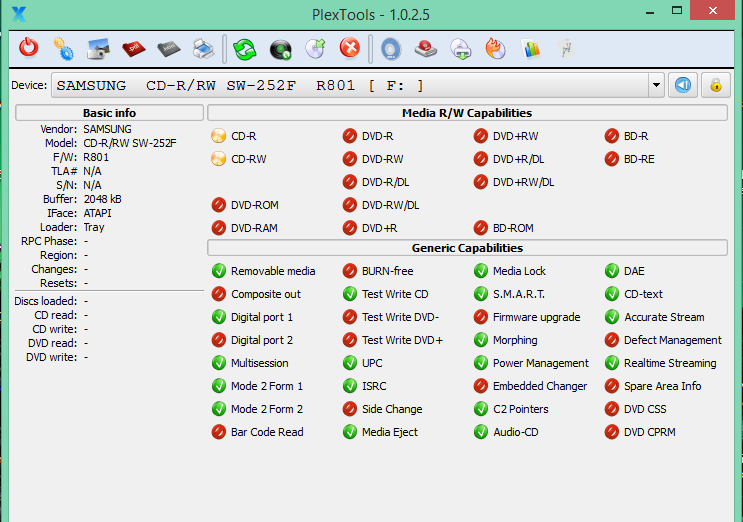Click the Buffer value 2048 kB

[102, 199]
